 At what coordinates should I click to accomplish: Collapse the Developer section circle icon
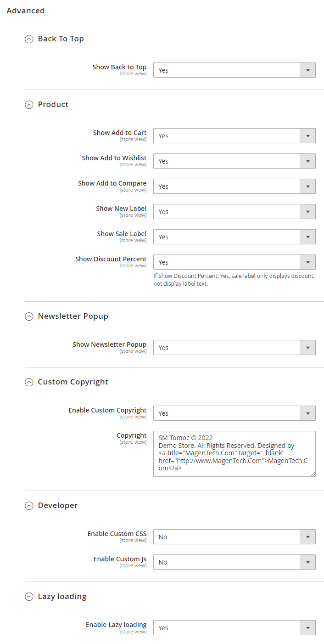[x=29, y=506]
